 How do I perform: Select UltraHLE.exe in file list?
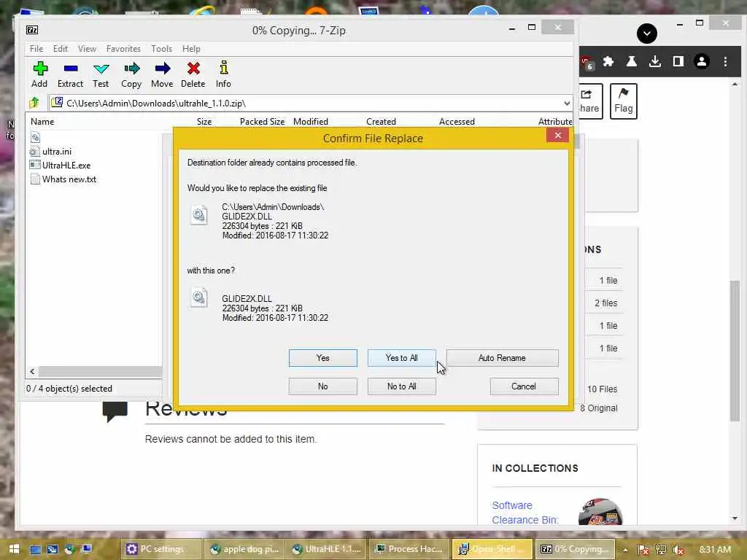tap(66, 166)
